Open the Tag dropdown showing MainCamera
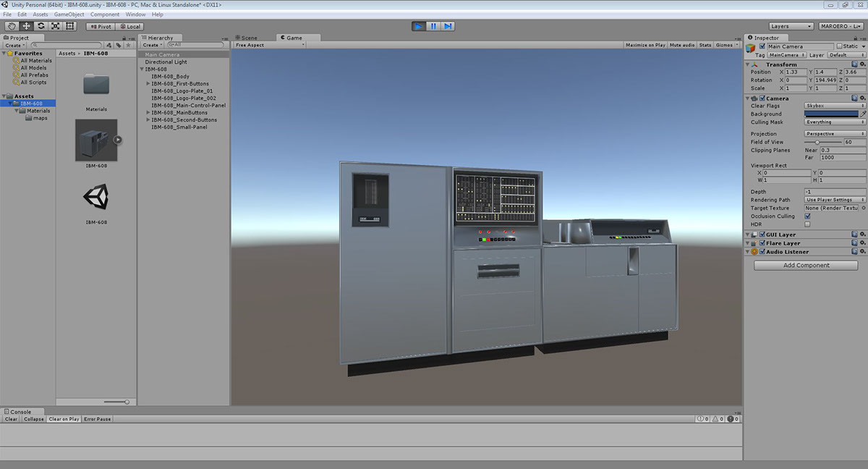The width and height of the screenshot is (868, 469). 786,55
